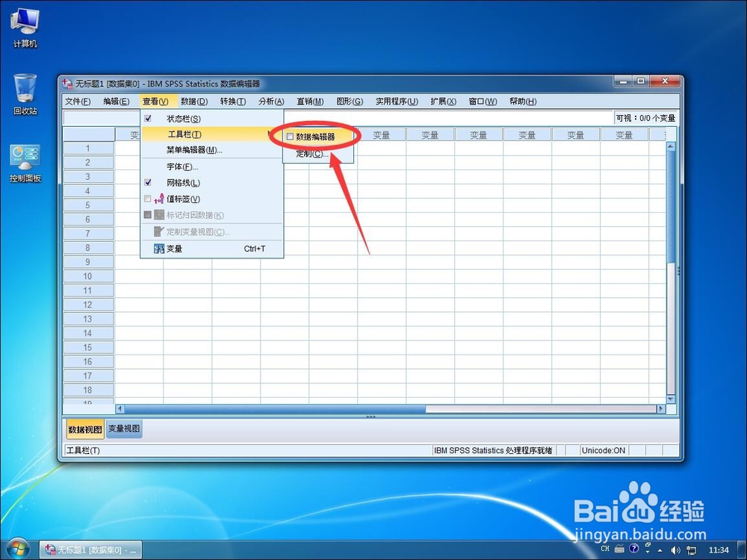The height and width of the screenshot is (560, 747).
Task: Open the 工具栏(T) submenu
Action: pyautogui.click(x=212, y=134)
